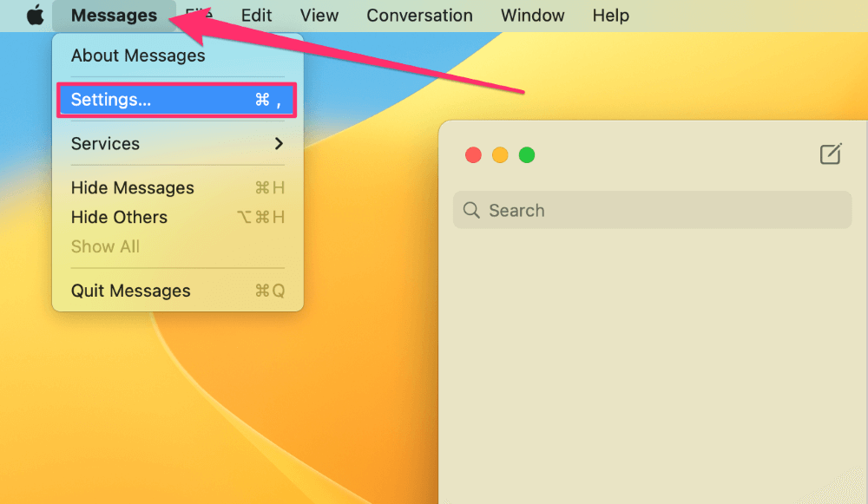Close the open Messages app menu
The width and height of the screenshot is (868, 504).
click(x=114, y=16)
